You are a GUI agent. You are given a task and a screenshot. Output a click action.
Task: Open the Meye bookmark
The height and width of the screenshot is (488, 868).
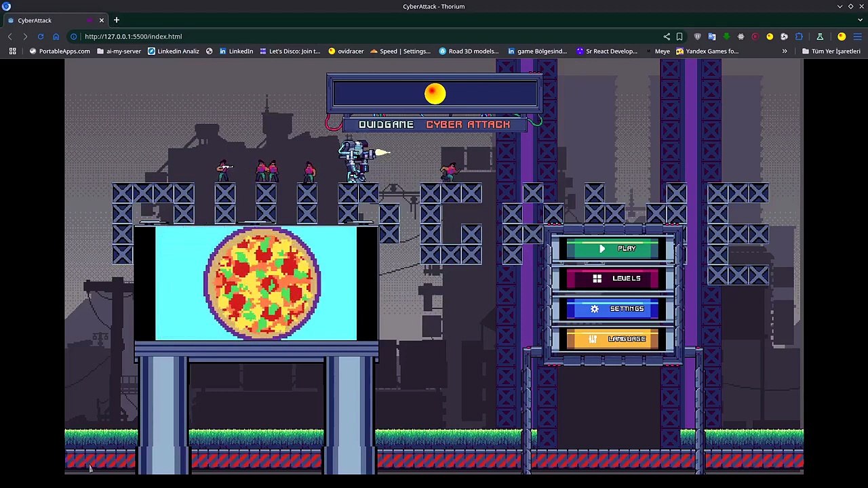click(x=657, y=51)
